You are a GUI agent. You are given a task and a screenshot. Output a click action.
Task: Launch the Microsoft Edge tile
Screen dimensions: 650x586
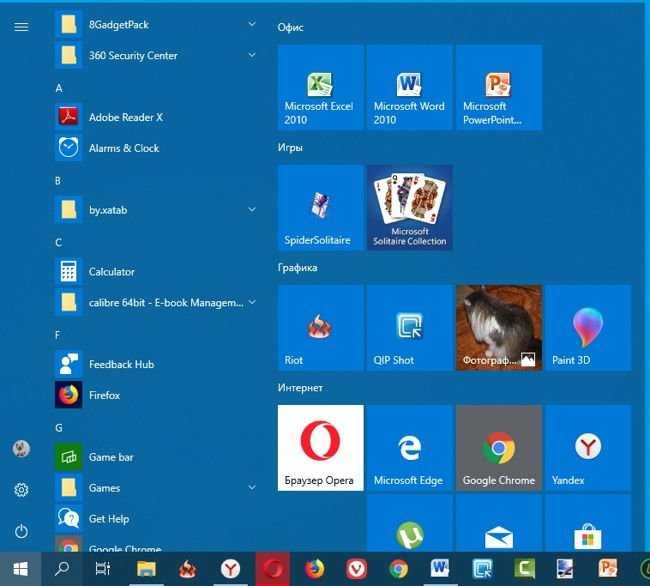(x=410, y=448)
